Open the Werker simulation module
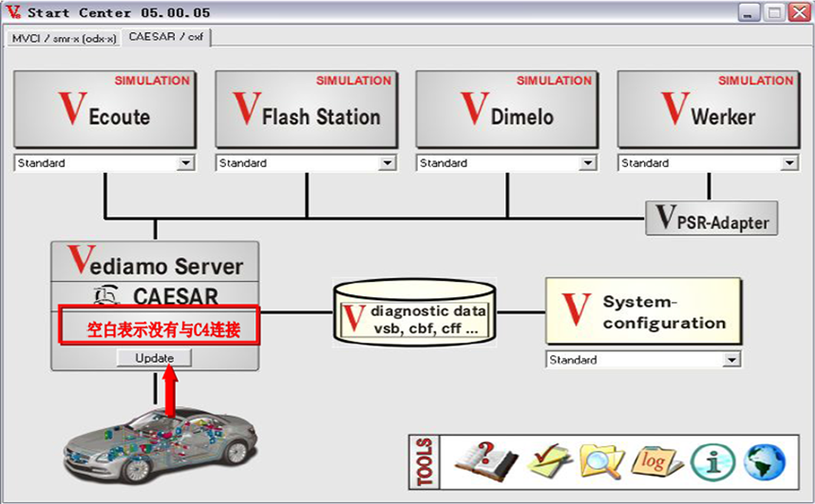This screenshot has height=504, width=815. click(x=708, y=110)
